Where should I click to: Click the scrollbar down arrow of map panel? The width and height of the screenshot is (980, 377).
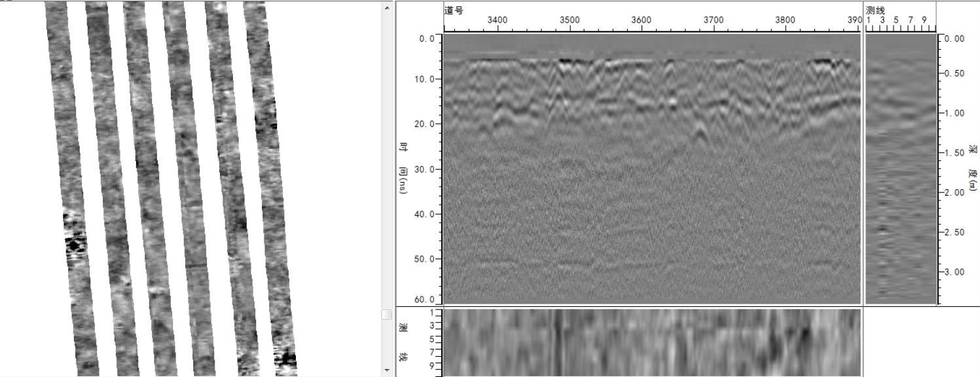tap(386, 370)
